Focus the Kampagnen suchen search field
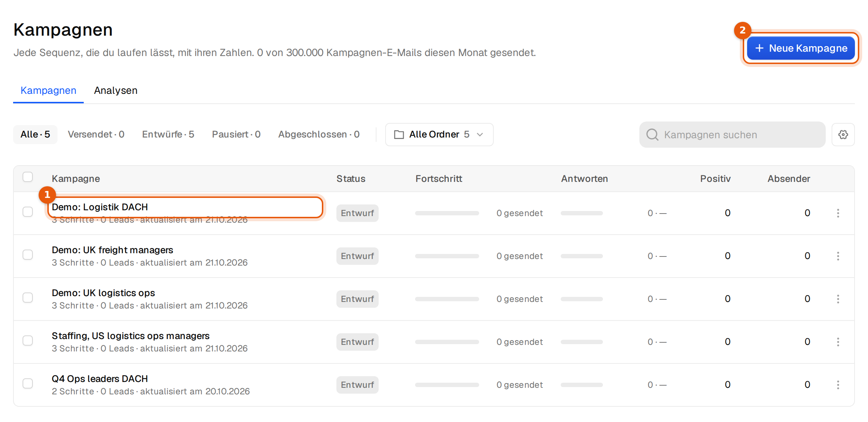 pos(732,135)
